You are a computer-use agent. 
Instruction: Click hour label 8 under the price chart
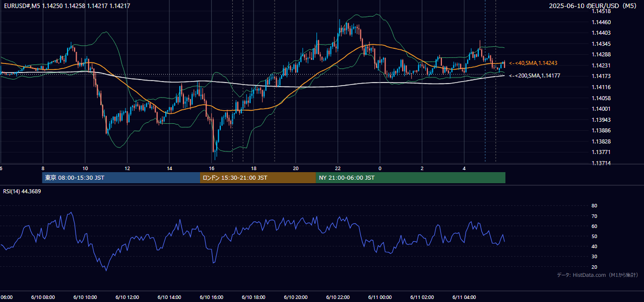click(43, 168)
